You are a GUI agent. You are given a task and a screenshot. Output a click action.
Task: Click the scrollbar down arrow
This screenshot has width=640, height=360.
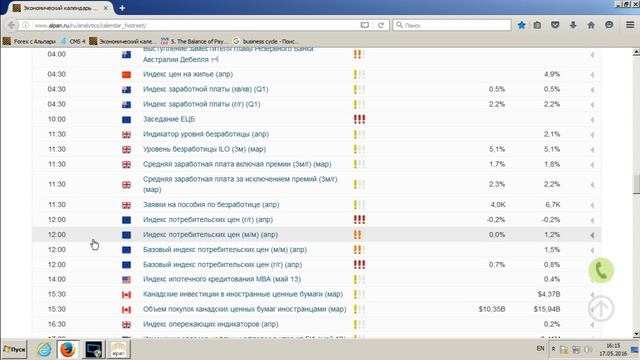click(636, 335)
